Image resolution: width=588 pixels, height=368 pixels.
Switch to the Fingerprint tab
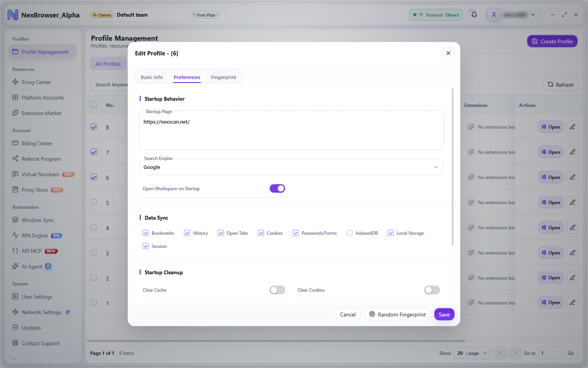tap(224, 77)
